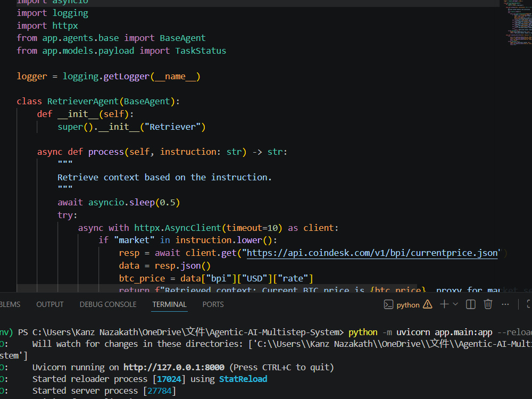
Task: Click reloader process number 17024
Action: pos(169,379)
